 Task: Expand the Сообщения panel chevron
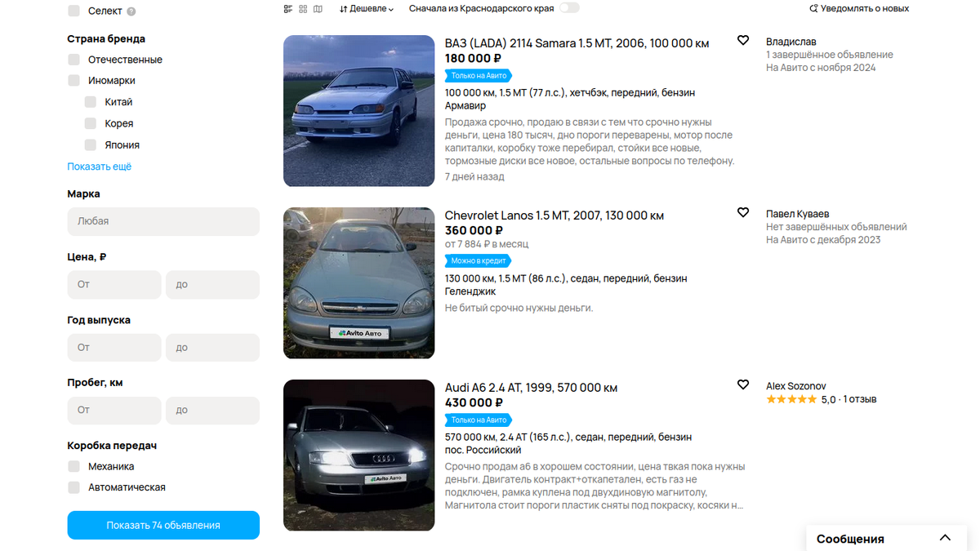pos(945,538)
